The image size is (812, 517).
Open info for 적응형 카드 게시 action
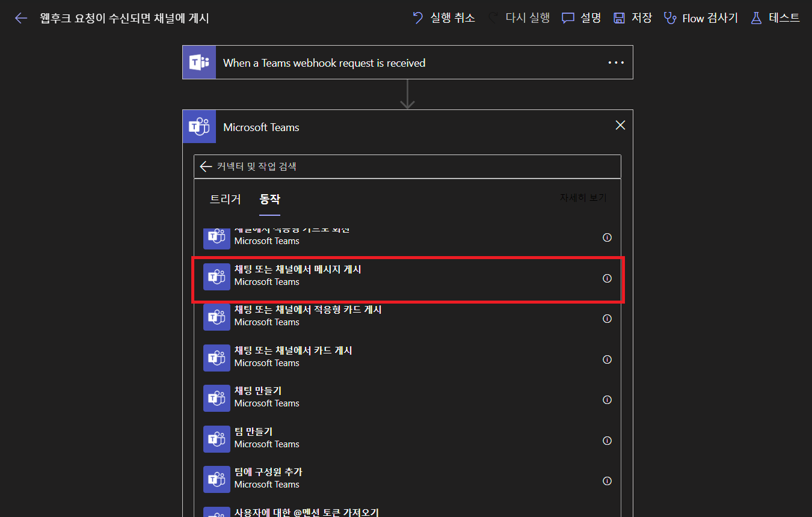tap(607, 319)
